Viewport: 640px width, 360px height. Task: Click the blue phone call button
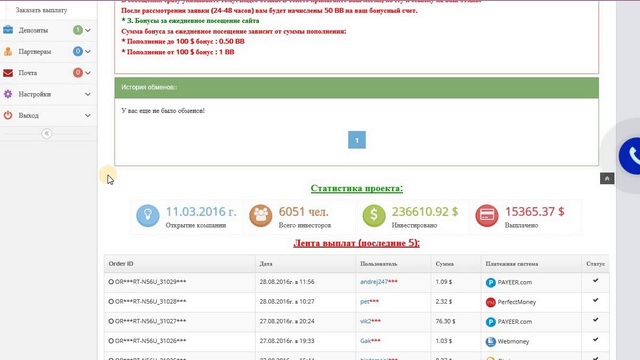630,156
